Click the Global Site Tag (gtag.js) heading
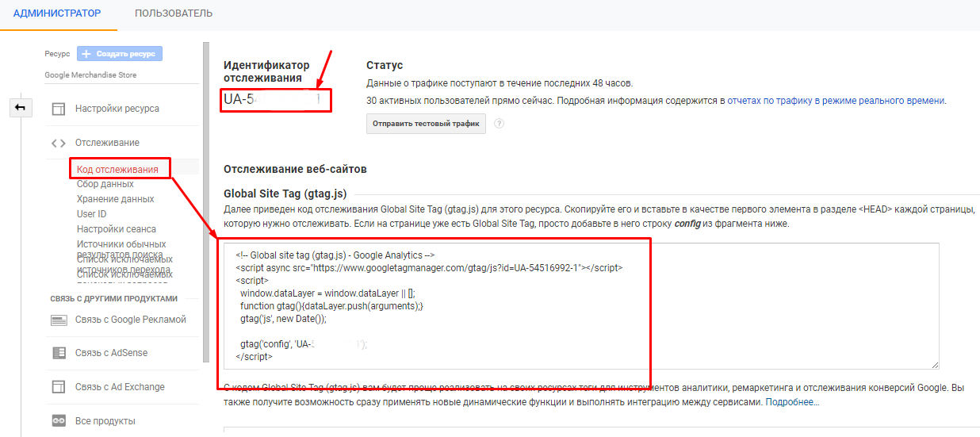Viewport: 980px width, 437px height. [x=285, y=193]
